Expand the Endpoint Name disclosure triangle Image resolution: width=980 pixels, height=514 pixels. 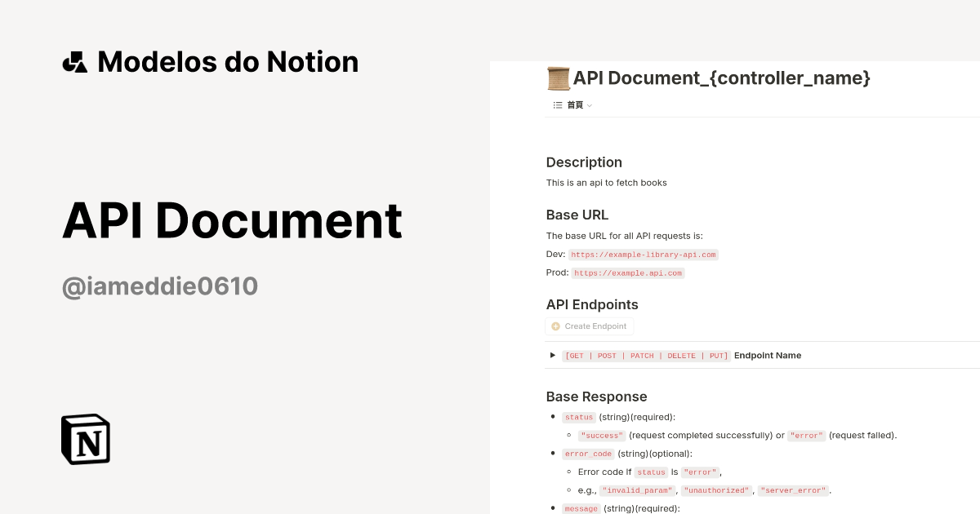click(552, 355)
